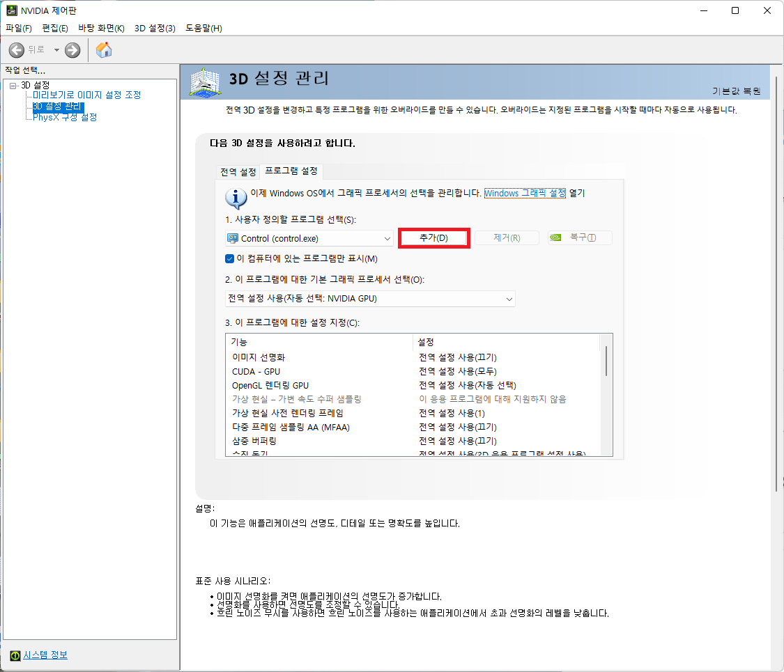Click the 3D settings management header icon

click(x=205, y=82)
